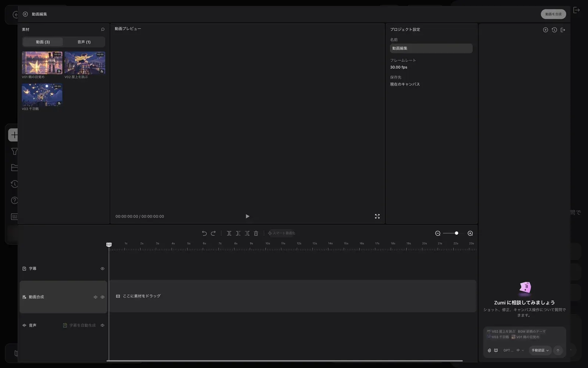Zoom out the timeline
This screenshot has width=588, height=368.
click(x=438, y=233)
